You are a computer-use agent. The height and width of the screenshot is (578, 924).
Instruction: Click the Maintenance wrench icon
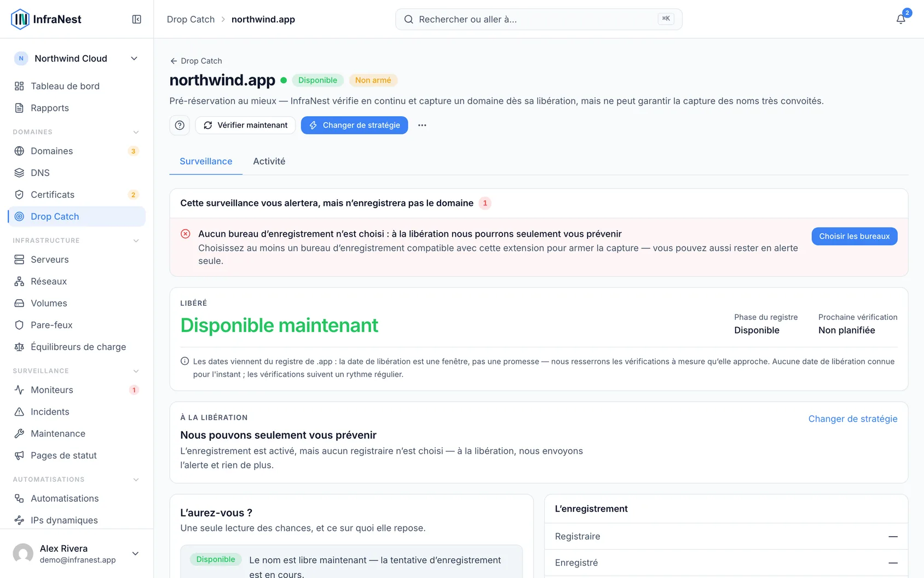click(19, 433)
